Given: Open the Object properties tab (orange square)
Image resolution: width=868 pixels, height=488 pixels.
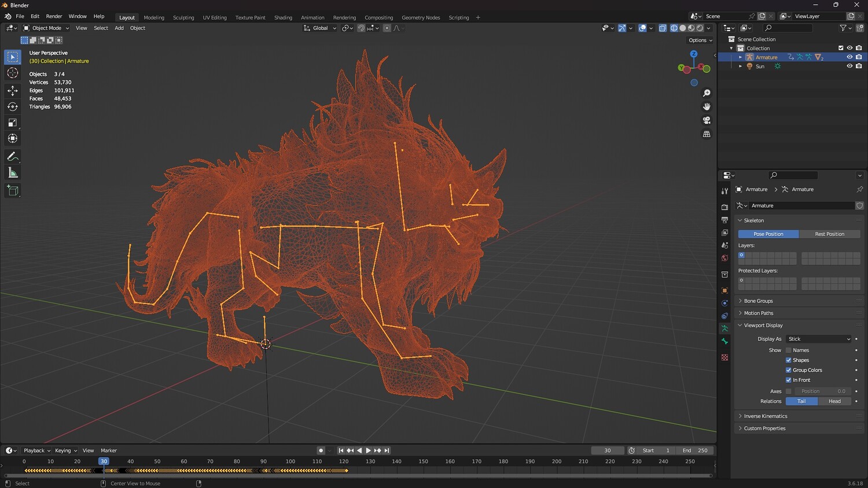Looking at the screenshot, I should pos(724,290).
